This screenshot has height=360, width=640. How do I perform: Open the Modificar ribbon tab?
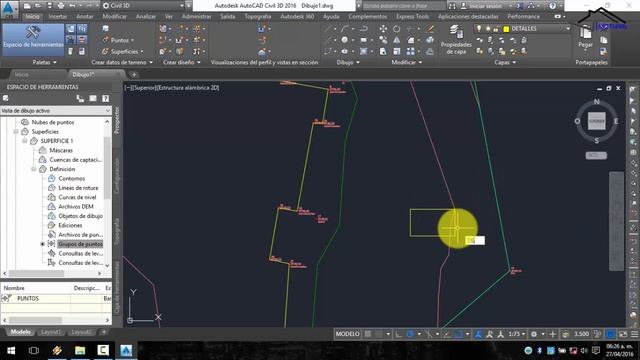(x=114, y=17)
